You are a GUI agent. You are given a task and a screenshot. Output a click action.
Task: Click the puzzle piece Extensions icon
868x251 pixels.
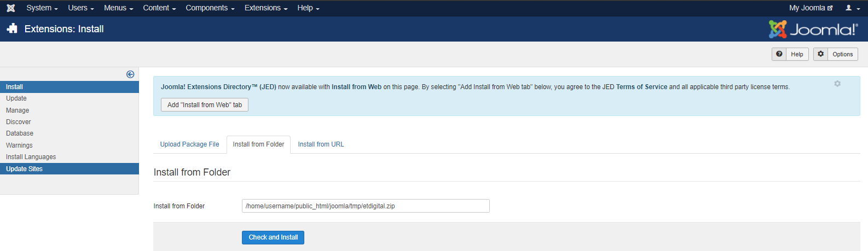coord(12,29)
